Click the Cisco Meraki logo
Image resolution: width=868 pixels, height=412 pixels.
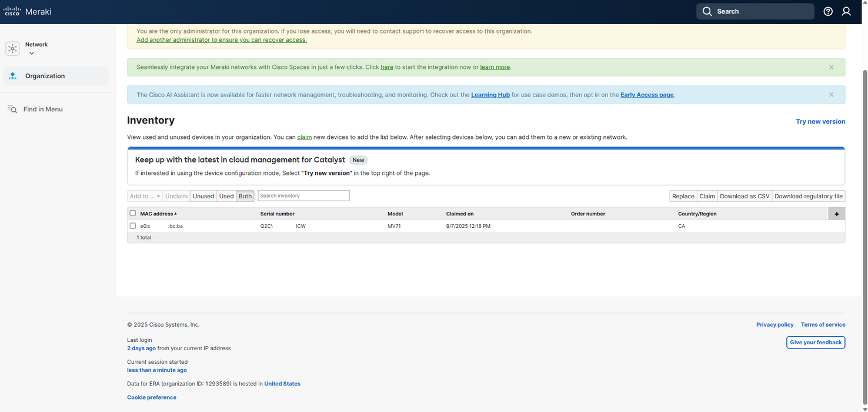click(x=28, y=11)
